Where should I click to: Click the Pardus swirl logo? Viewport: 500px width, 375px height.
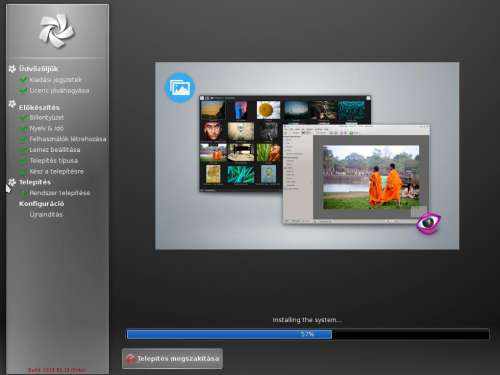click(x=57, y=31)
